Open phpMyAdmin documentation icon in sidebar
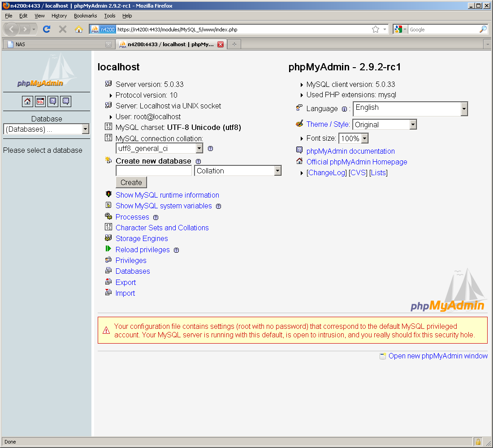 (x=53, y=101)
